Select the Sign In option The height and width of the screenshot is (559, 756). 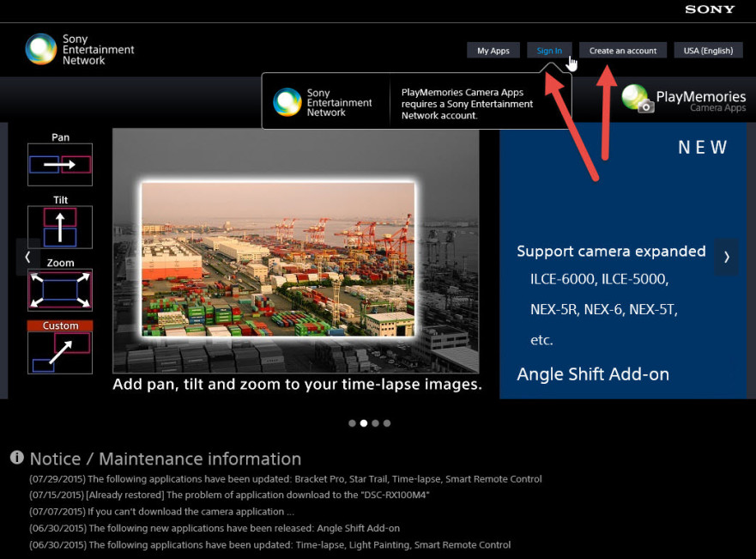tap(549, 50)
